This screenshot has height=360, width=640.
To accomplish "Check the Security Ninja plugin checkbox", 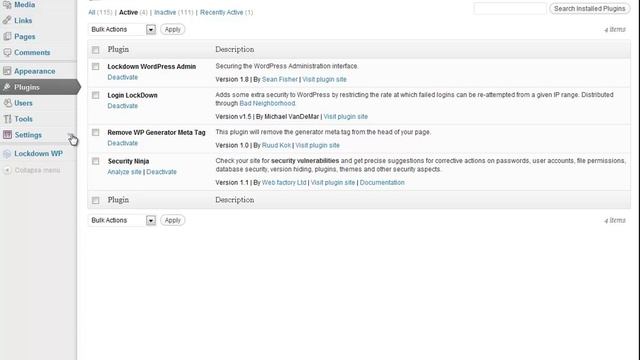I will (x=96, y=161).
